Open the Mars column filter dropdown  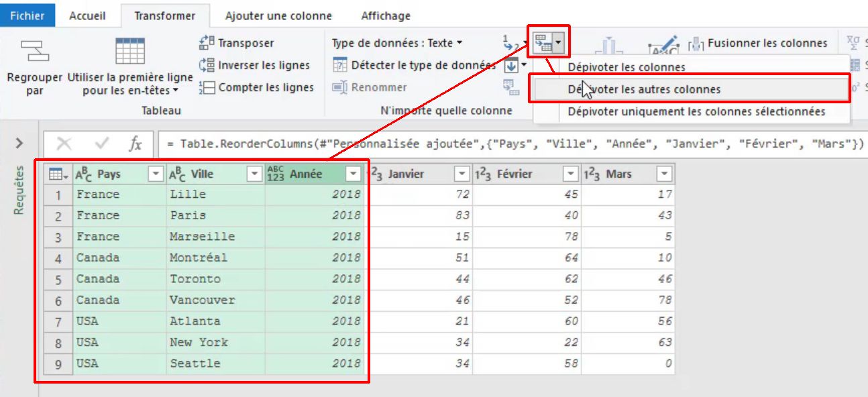tap(664, 174)
